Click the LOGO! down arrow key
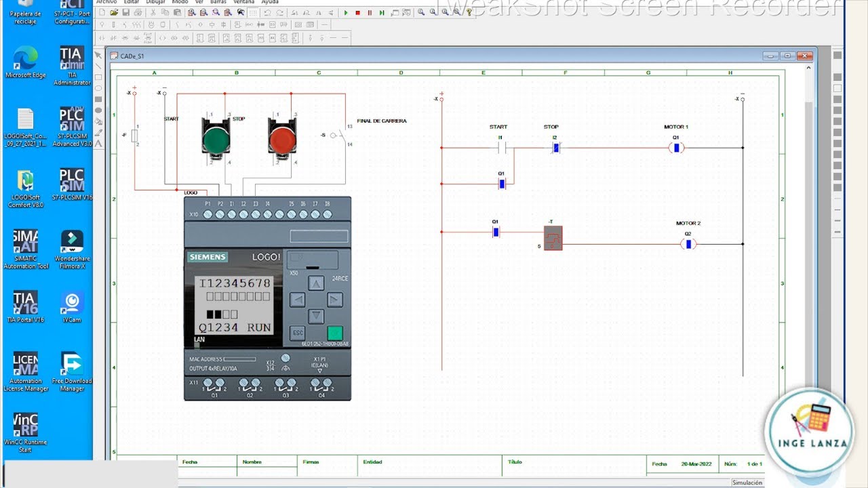The height and width of the screenshot is (488, 868). [316, 316]
